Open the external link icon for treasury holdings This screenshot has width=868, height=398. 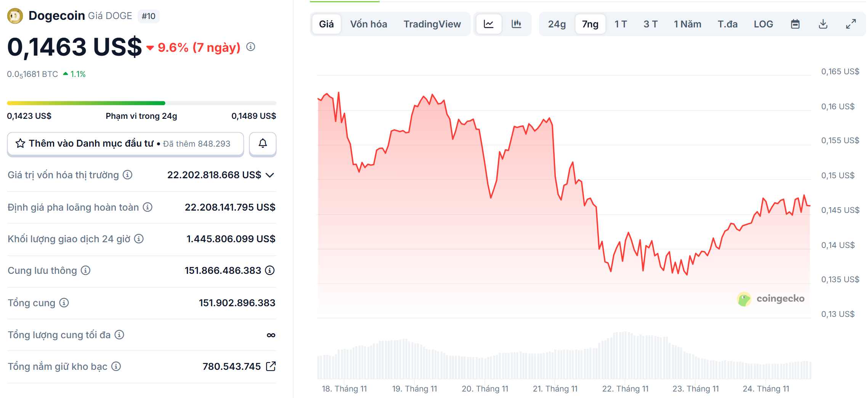pyautogui.click(x=271, y=366)
